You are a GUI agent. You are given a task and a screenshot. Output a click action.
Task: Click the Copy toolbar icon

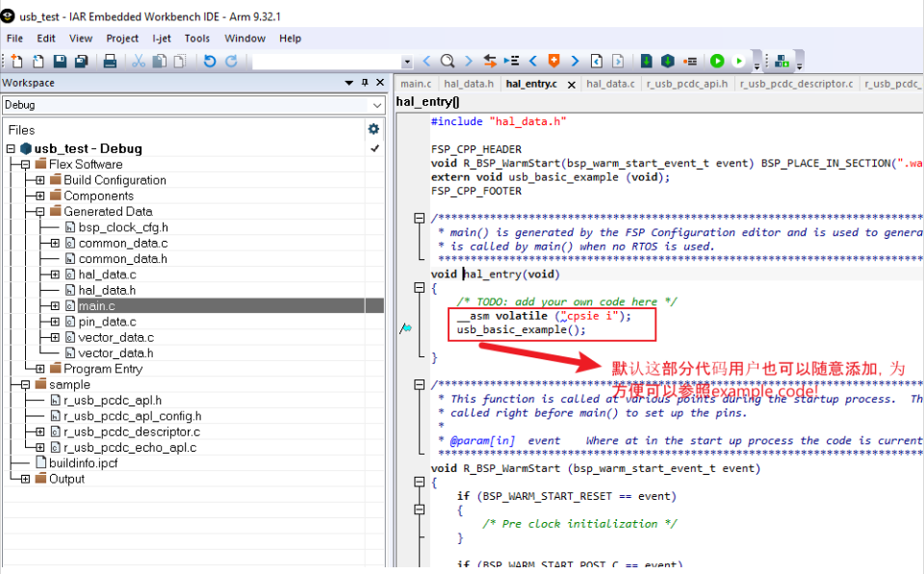tap(159, 61)
